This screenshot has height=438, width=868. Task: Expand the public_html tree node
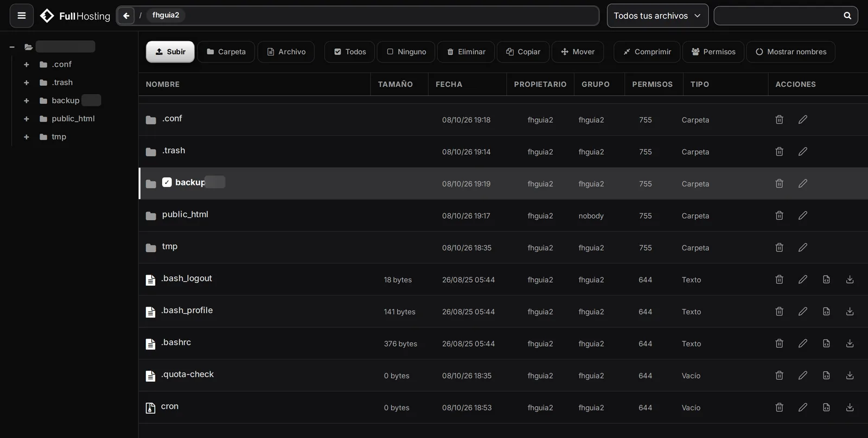pos(26,119)
